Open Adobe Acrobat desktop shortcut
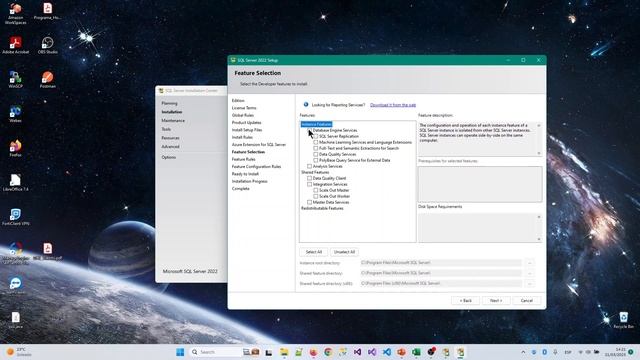The width and height of the screenshot is (640, 360). coord(16,45)
